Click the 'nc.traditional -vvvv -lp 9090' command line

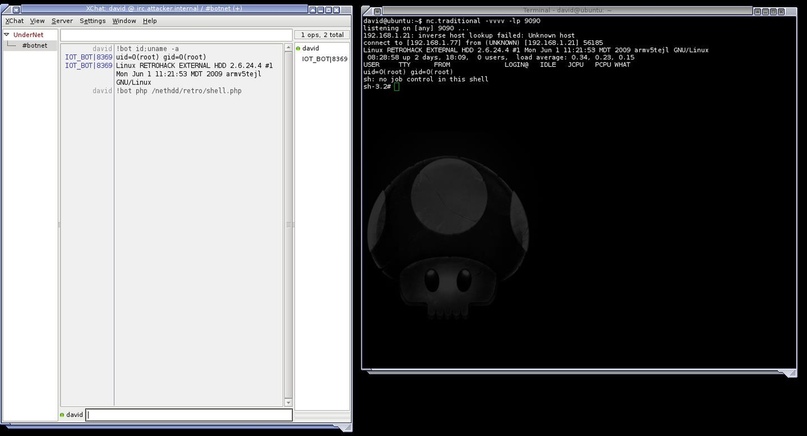coord(483,21)
